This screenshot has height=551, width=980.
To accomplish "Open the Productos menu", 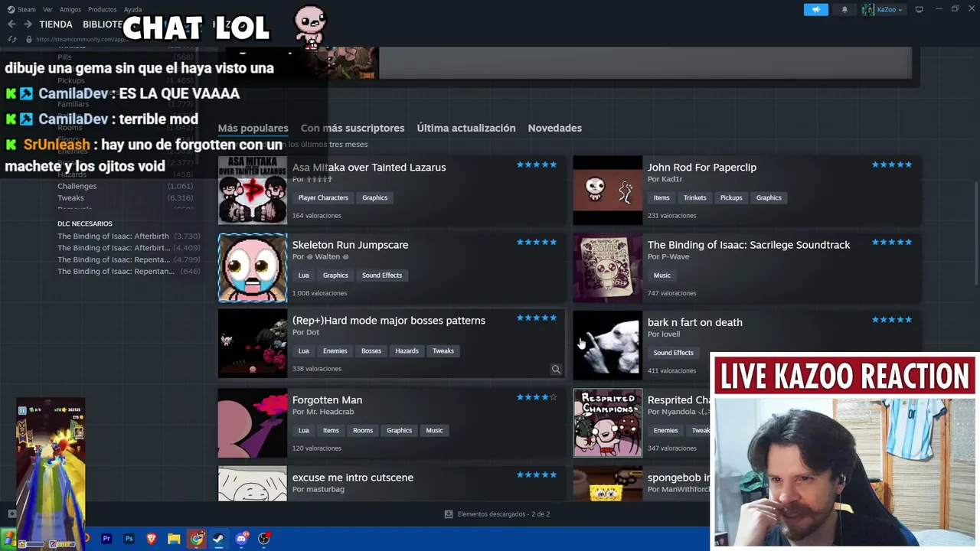I will coord(103,9).
